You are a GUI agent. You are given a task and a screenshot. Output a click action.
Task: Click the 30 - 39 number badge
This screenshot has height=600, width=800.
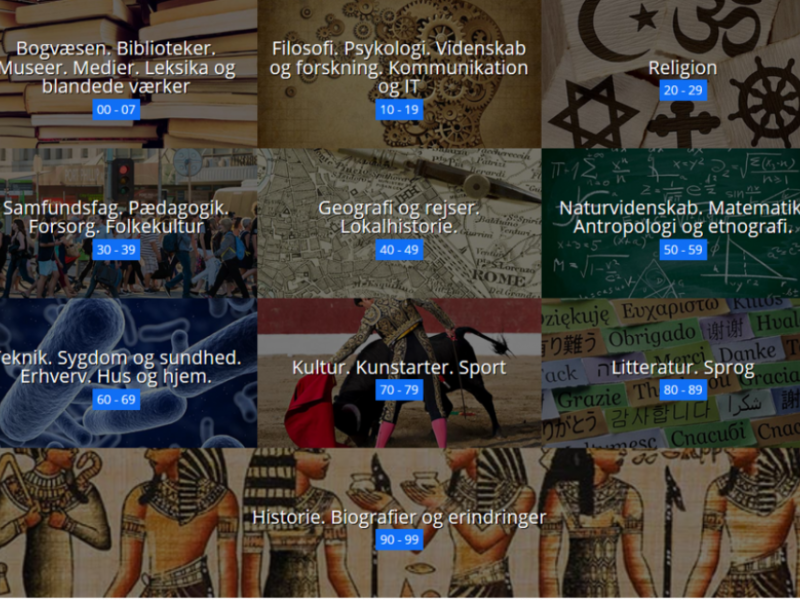point(116,249)
